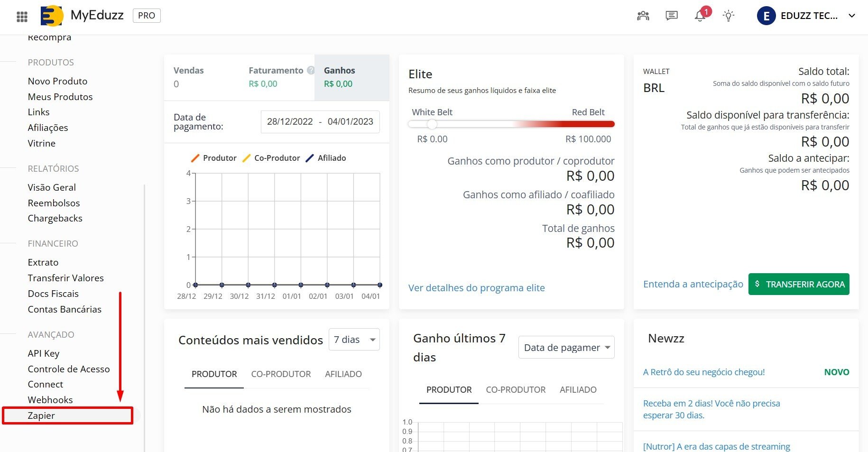Open the chat messages icon
Image resolution: width=868 pixels, height=452 pixels.
[x=671, y=16]
